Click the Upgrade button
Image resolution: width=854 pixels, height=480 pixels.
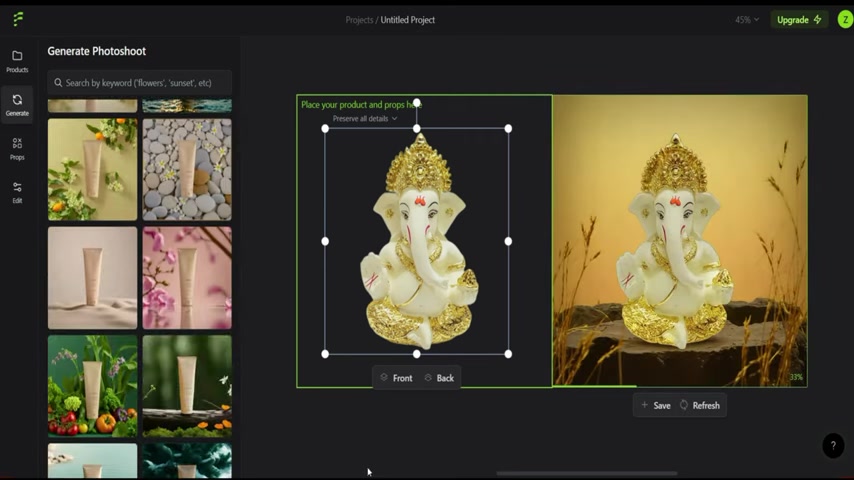click(x=799, y=20)
